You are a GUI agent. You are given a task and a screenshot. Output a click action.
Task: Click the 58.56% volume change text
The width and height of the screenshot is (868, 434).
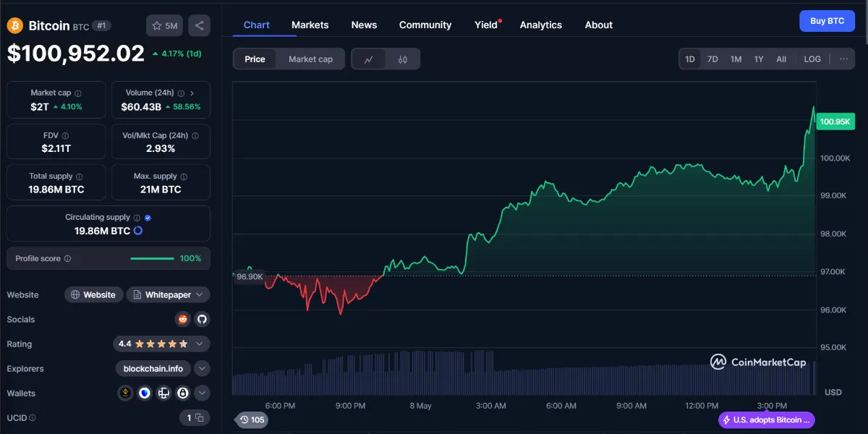(x=187, y=106)
